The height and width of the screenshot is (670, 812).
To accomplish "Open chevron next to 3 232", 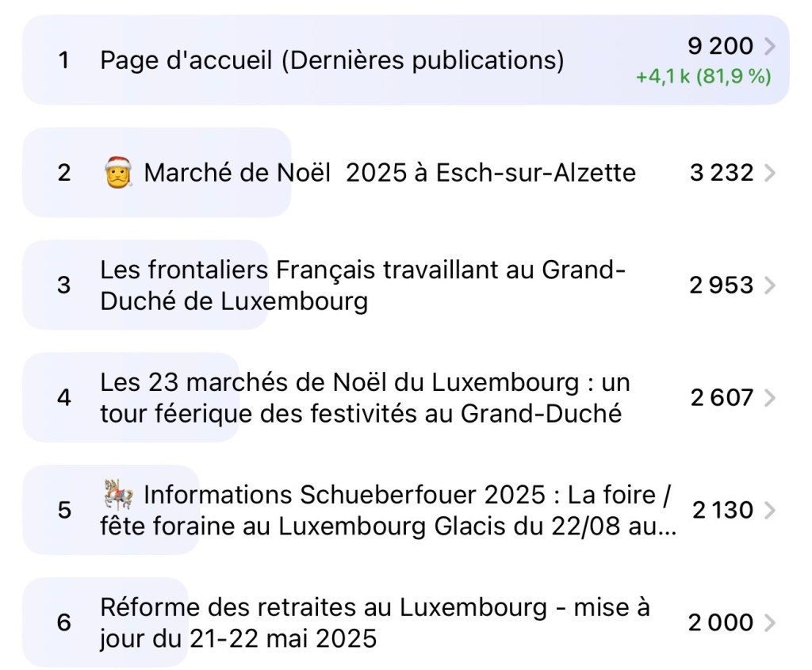I will pyautogui.click(x=768, y=173).
